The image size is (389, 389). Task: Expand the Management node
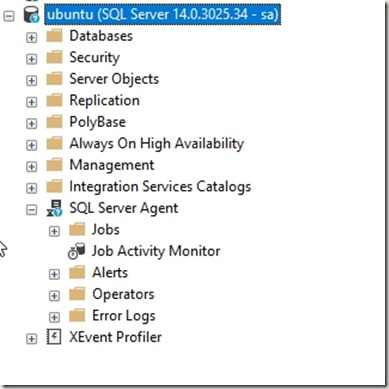pyautogui.click(x=31, y=167)
